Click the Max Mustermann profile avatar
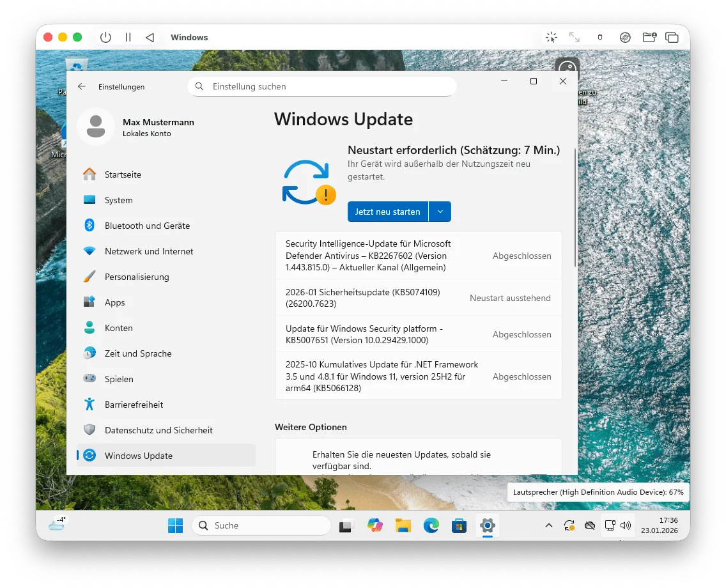This screenshot has width=726, height=588. (96, 127)
